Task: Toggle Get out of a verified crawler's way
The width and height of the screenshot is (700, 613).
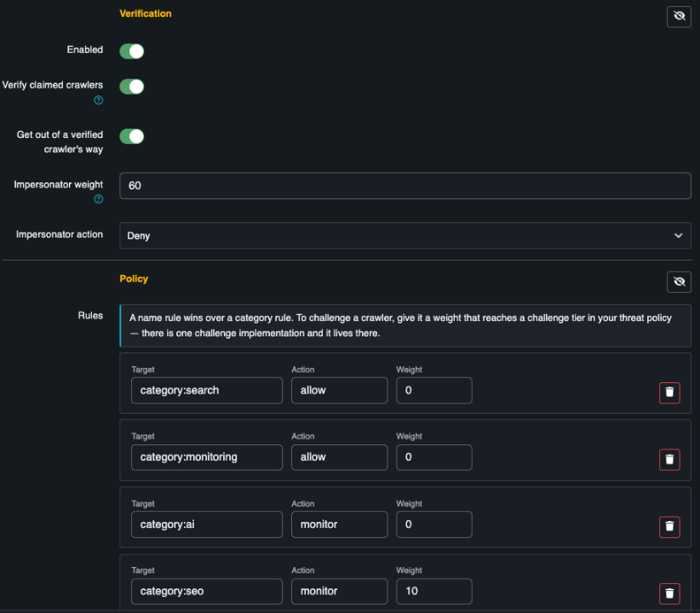Action: click(x=132, y=136)
